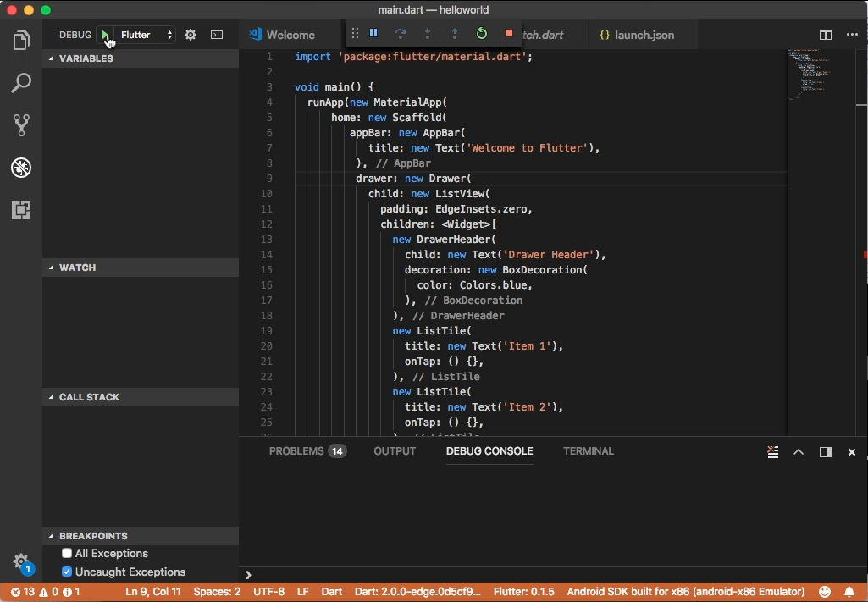
Task: Click into the debug console input prompt
Action: pyautogui.click(x=554, y=575)
